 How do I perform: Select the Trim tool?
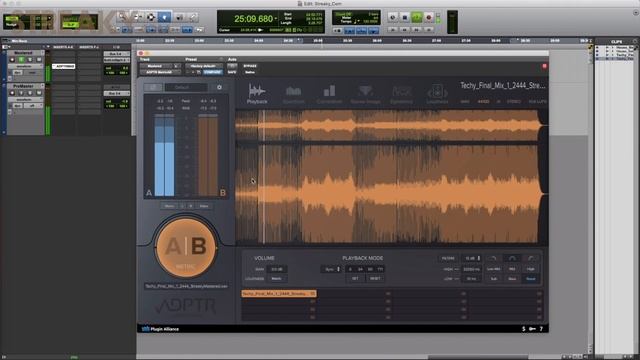pyautogui.click(x=138, y=17)
